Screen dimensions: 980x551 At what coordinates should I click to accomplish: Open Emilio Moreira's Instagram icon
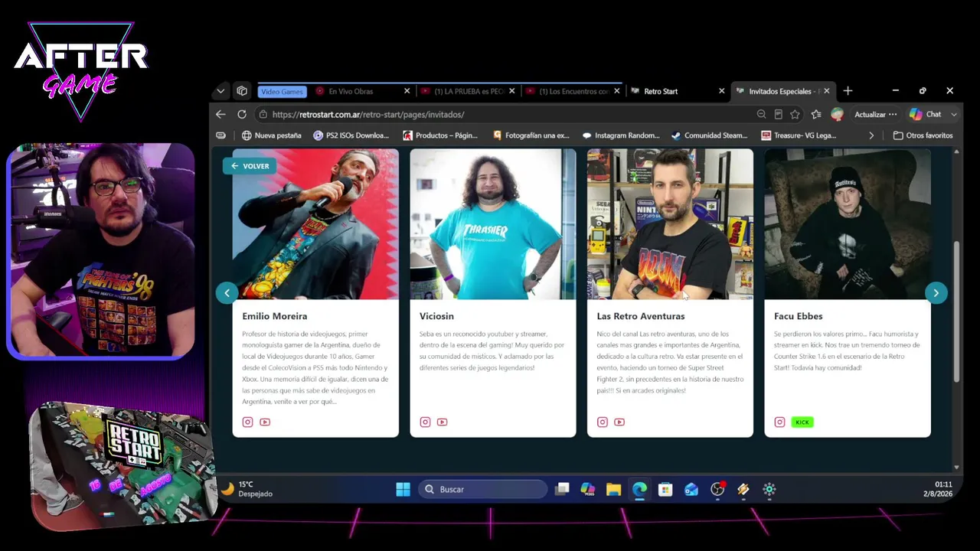coord(247,422)
